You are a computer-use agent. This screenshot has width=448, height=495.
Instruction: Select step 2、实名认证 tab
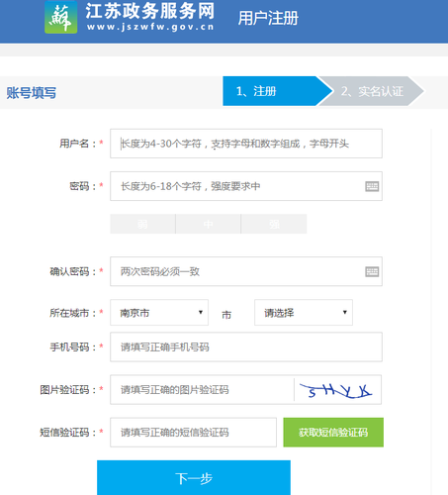pos(372,91)
